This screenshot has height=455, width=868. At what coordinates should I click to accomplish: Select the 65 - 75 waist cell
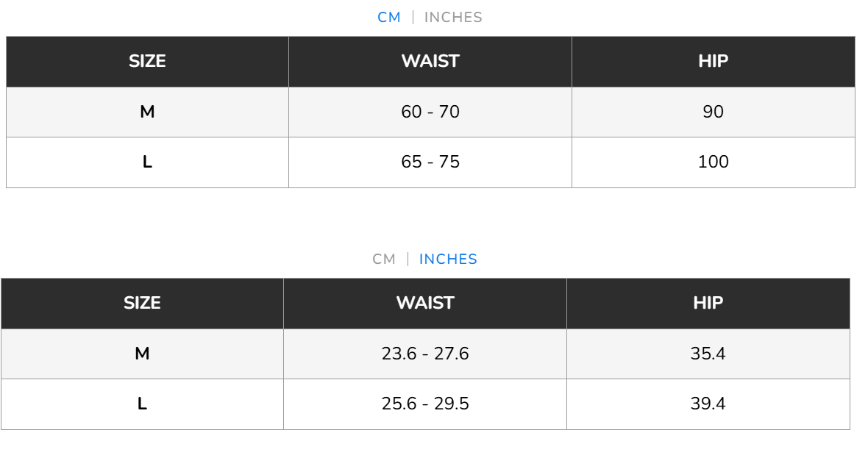coord(430,162)
